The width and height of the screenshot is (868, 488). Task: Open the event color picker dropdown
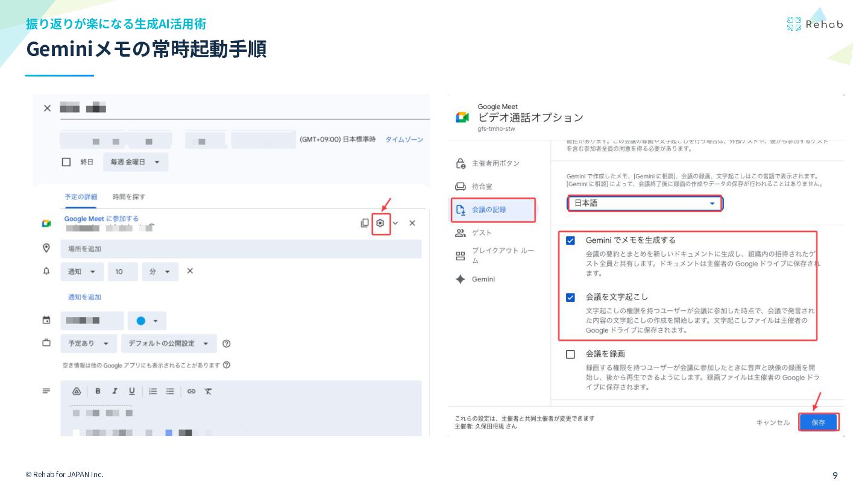tap(147, 321)
